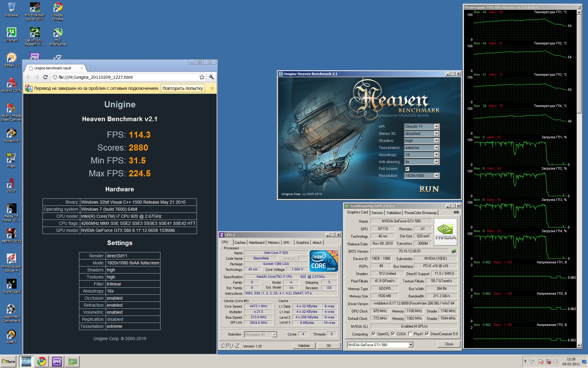
Task: Open the Xilisoft MKV Converter 6 icon
Action: 11,313
